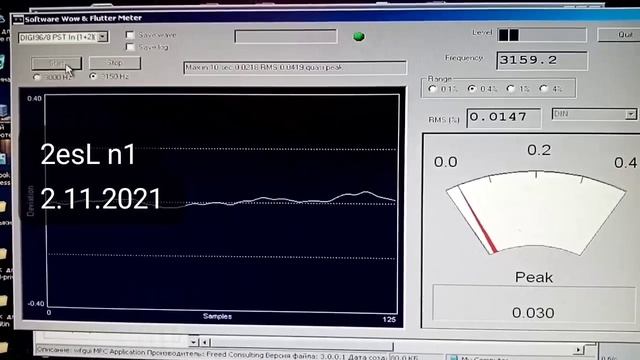Open the DIN weighting dropdown
The width and height of the screenshot is (640, 360).
(631, 114)
